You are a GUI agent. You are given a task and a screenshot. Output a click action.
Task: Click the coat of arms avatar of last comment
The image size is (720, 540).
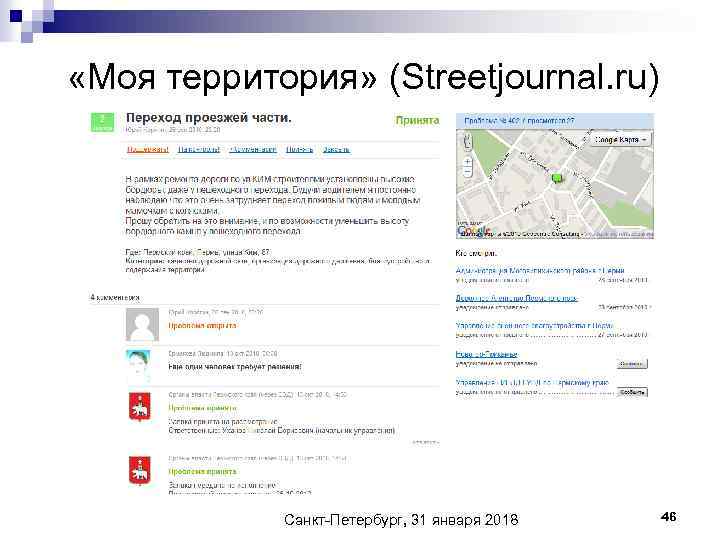[139, 470]
